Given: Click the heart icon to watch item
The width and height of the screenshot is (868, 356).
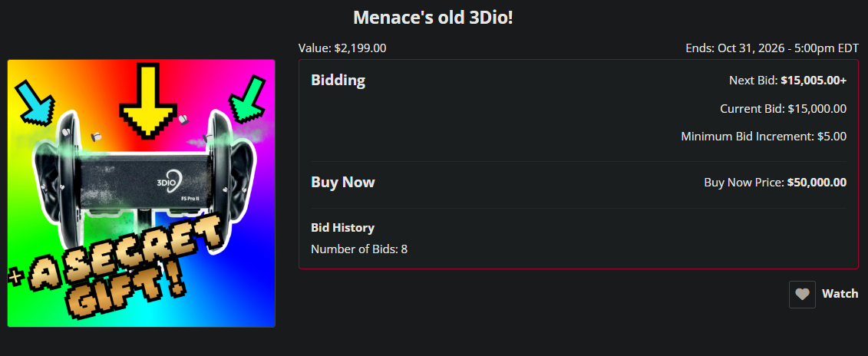Looking at the screenshot, I should click(802, 295).
